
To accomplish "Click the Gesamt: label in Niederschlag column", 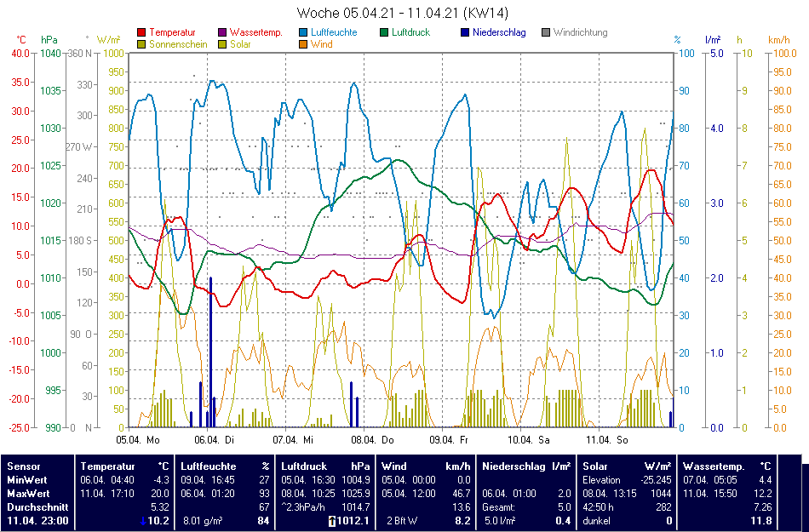I will (498, 507).
